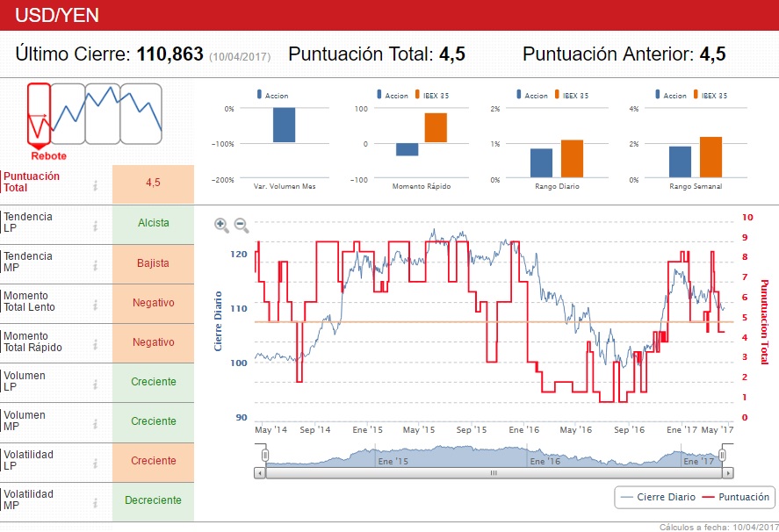Select the Rebote phase thumbnail
Screen dimensions: 779x532
tap(39, 116)
